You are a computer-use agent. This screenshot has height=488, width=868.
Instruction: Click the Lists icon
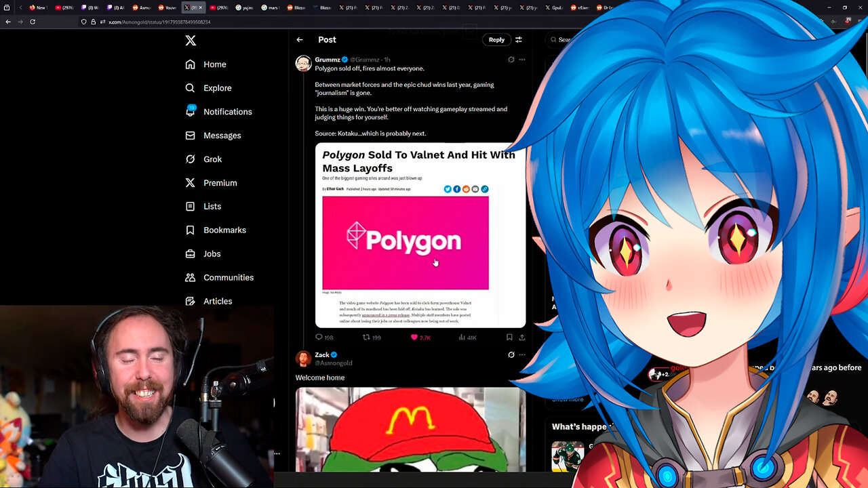click(191, 207)
